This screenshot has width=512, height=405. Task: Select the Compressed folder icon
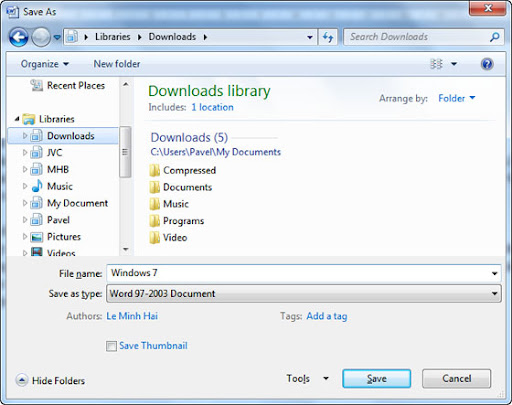pyautogui.click(x=154, y=170)
